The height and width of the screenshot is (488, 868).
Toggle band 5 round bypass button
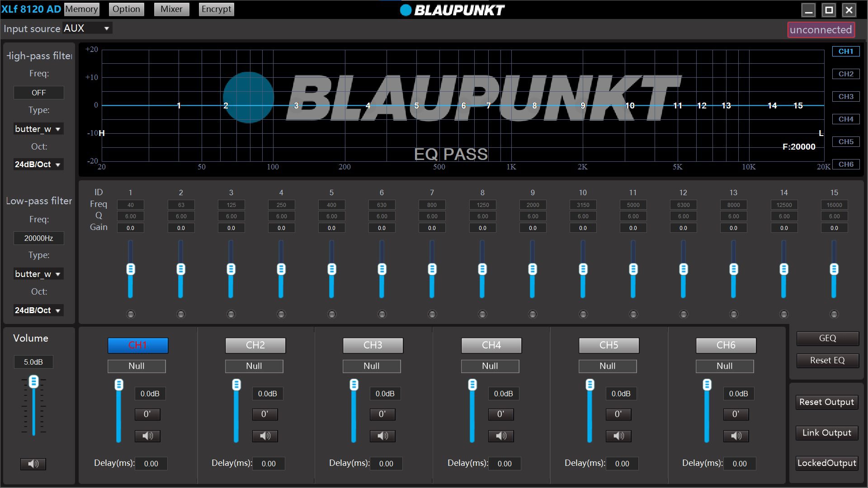pos(332,314)
